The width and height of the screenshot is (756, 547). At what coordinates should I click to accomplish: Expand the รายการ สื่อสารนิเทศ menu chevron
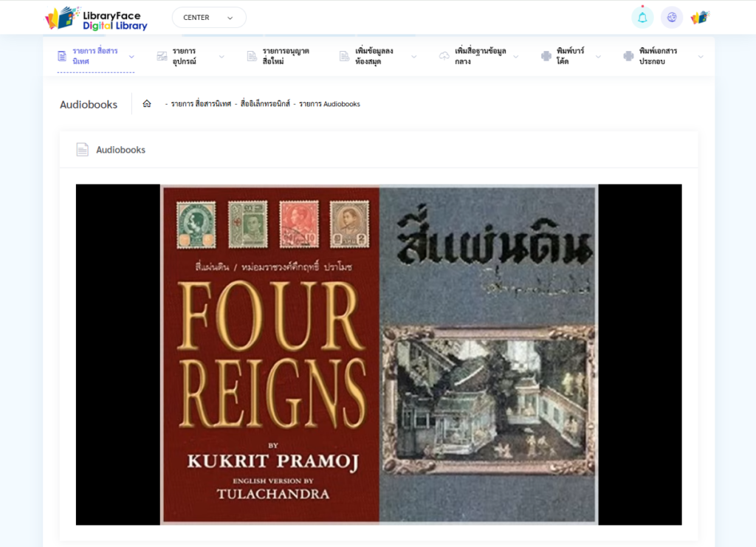click(x=131, y=56)
